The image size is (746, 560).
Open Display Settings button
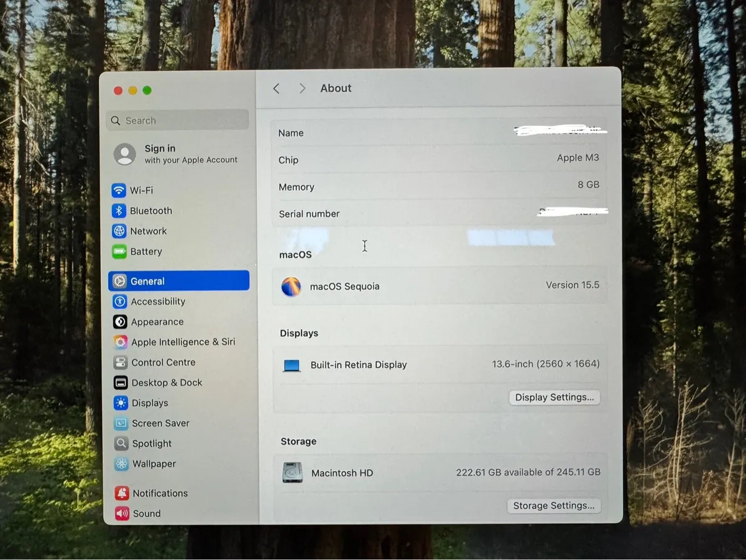tap(555, 397)
